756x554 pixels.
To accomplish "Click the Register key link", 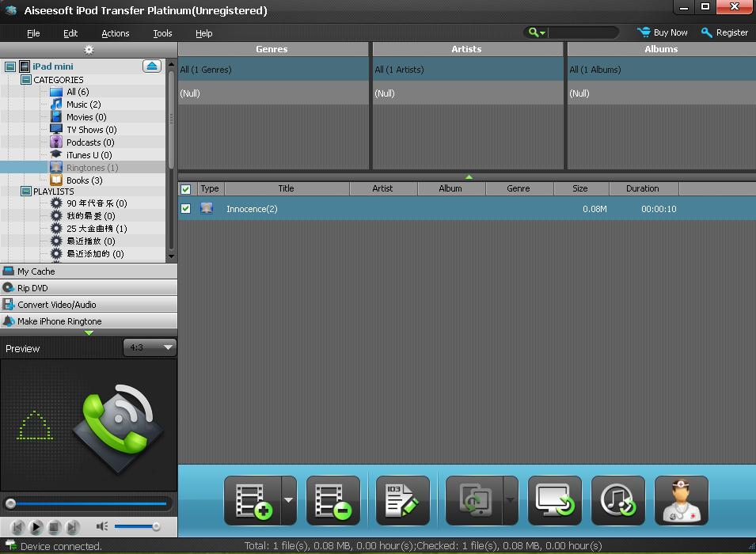I will [x=724, y=32].
